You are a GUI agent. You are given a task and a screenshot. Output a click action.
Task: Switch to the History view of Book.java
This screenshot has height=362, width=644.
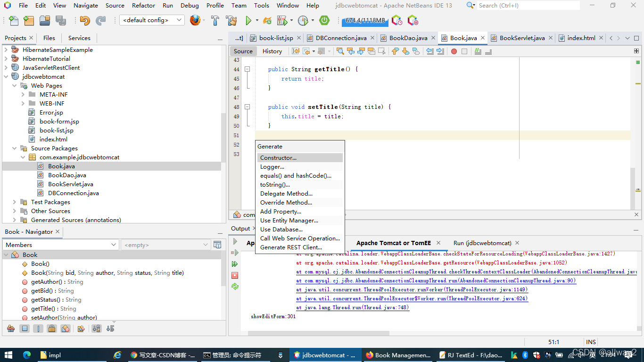tap(272, 51)
